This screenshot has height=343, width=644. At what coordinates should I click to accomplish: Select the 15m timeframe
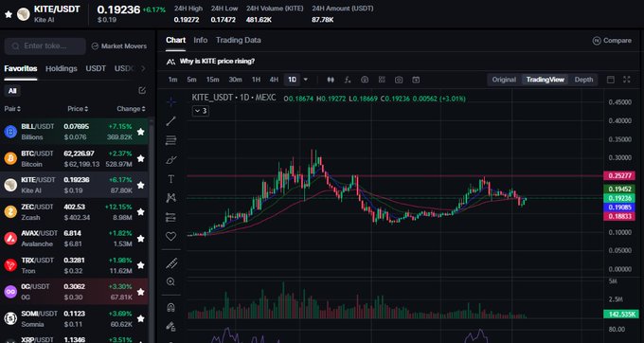[213, 80]
